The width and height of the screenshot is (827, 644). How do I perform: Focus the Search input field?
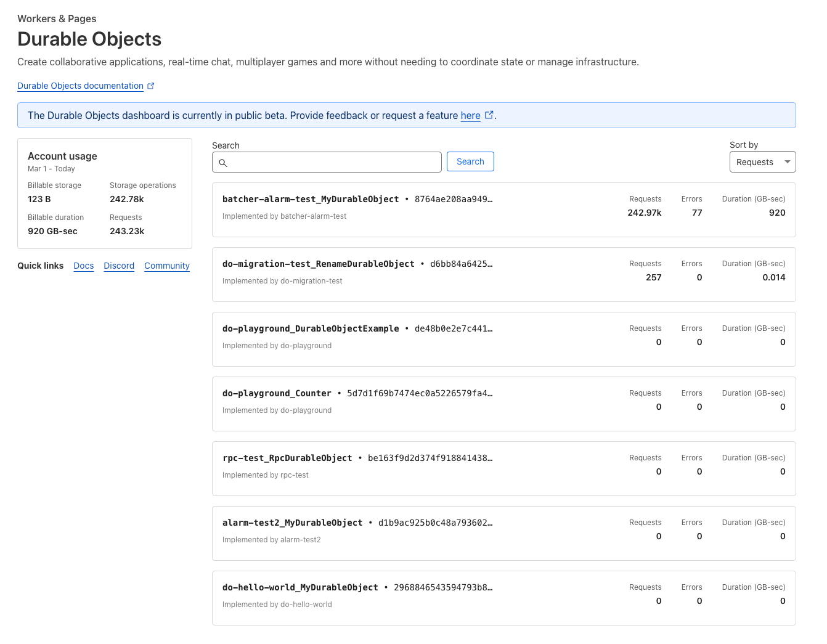point(327,162)
